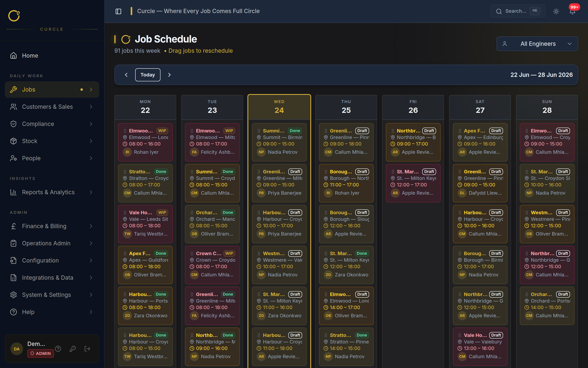Click 'Westmere — Pin' on Sunday Westmere job

tap(550, 219)
